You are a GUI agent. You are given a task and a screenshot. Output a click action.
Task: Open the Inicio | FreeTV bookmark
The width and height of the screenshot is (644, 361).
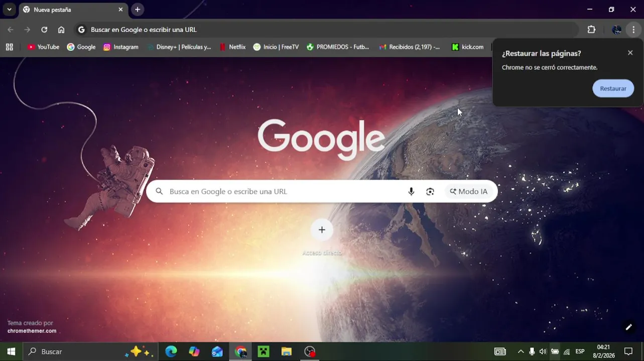pyautogui.click(x=276, y=47)
